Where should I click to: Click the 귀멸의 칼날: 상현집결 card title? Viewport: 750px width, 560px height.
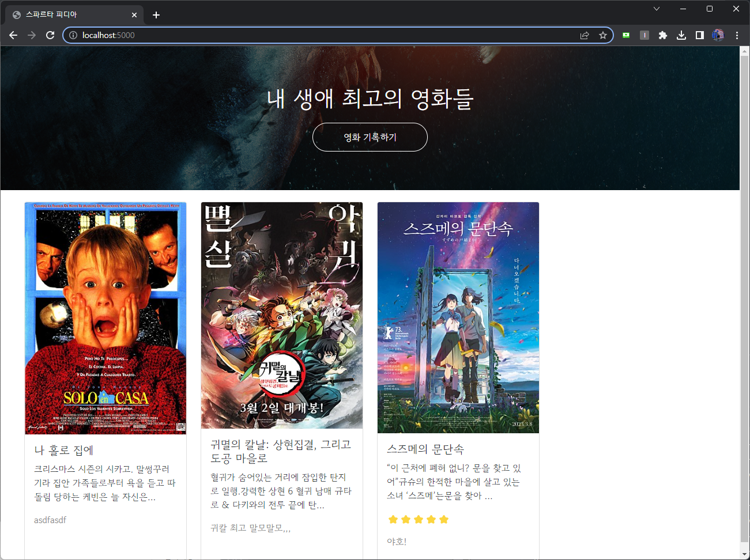tap(281, 452)
